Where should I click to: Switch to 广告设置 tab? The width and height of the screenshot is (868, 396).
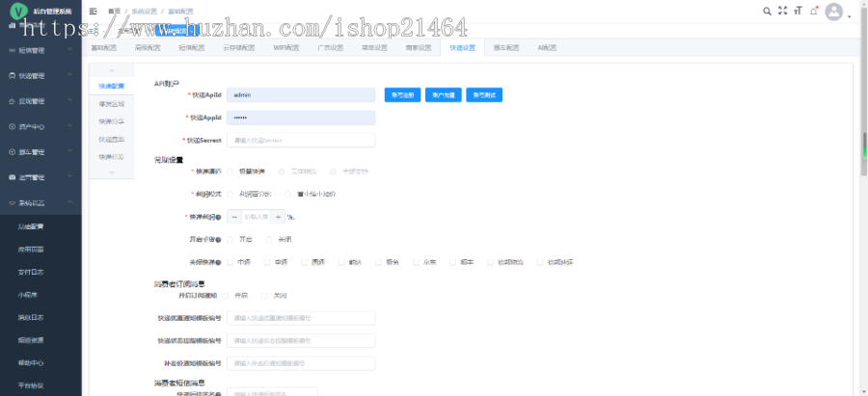click(x=331, y=48)
